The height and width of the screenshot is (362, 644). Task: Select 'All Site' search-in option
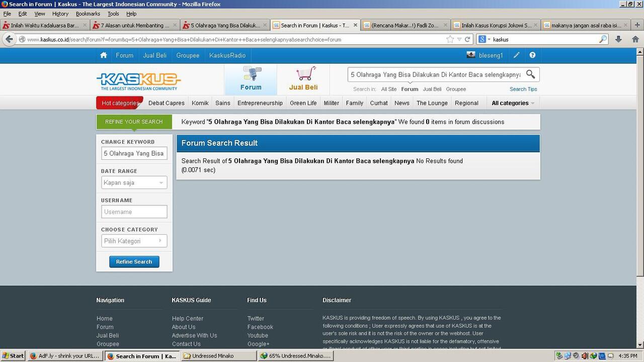tap(388, 89)
